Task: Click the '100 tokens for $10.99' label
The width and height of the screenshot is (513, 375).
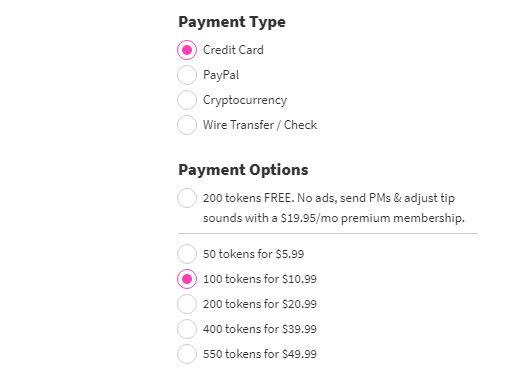Action: pos(260,279)
